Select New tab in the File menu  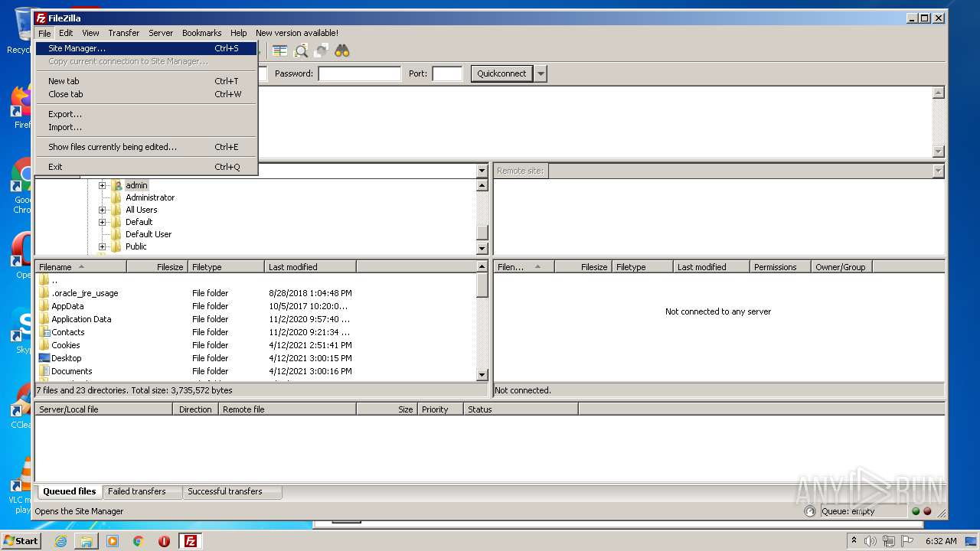[146, 81]
